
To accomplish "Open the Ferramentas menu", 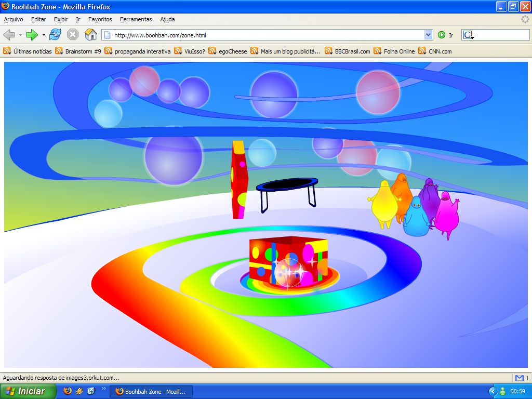I will [x=136, y=19].
